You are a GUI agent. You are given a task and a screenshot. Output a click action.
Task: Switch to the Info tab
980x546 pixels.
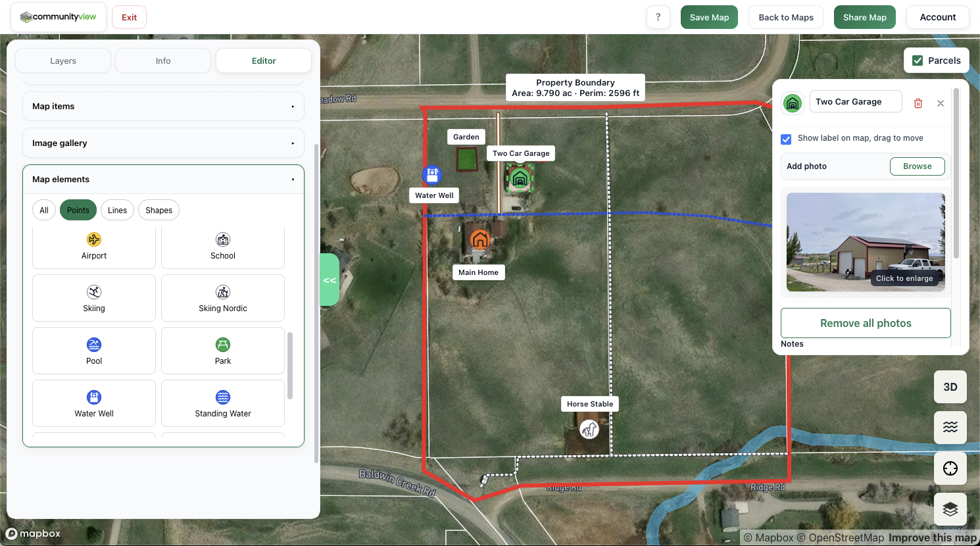tap(163, 61)
